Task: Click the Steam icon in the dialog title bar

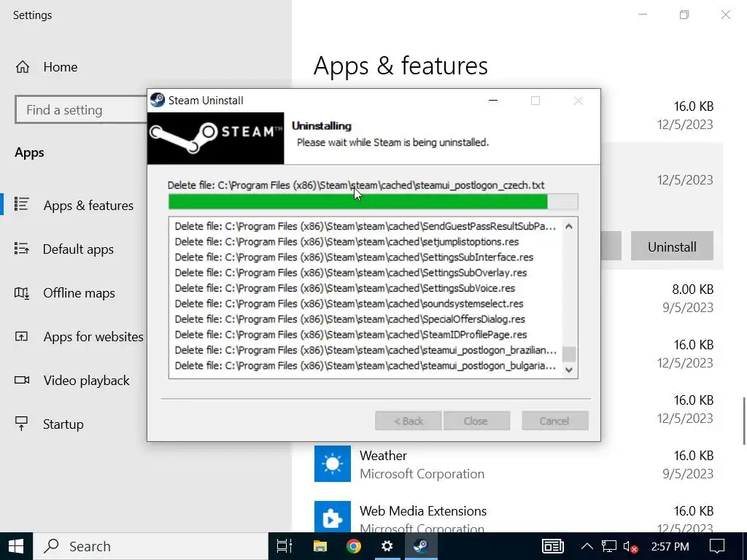Action: pos(158,101)
